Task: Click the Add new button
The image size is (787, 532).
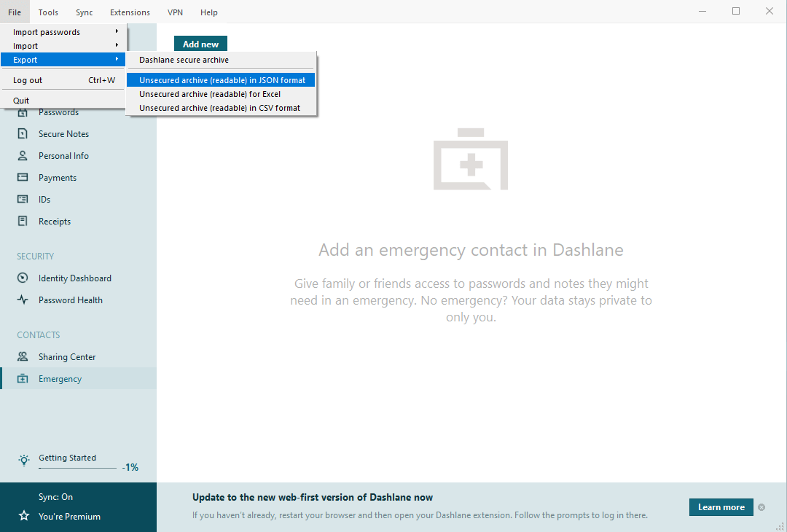Action: point(201,44)
